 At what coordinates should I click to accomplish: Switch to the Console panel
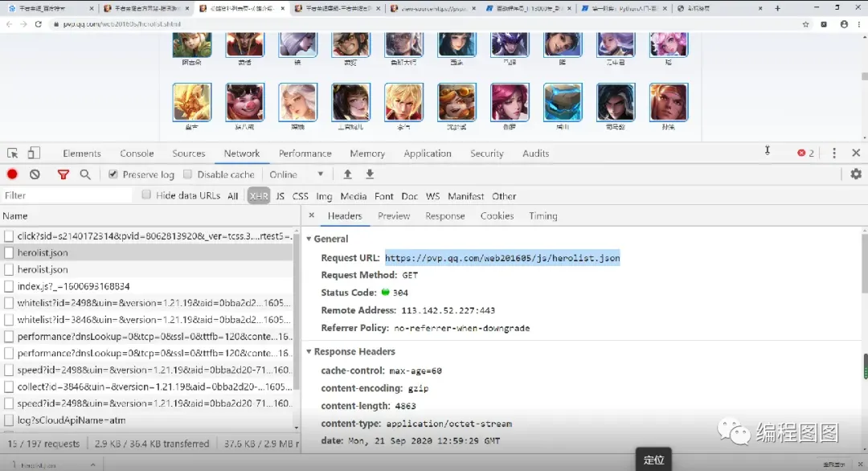tap(137, 154)
